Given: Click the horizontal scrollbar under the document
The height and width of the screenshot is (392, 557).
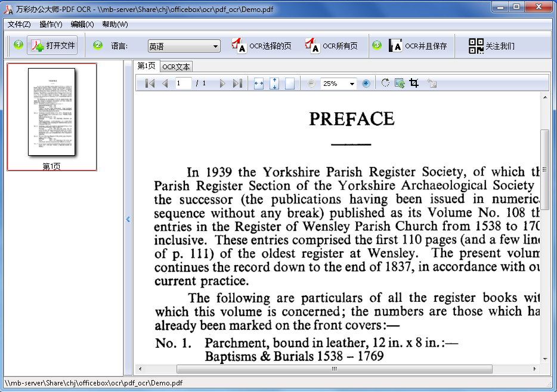Looking at the screenshot, I should pos(335,369).
